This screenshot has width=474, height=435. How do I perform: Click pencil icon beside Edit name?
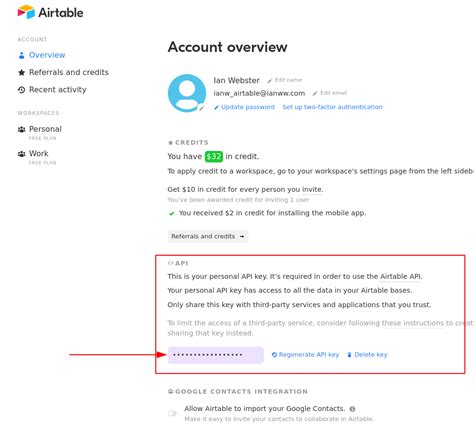point(270,80)
